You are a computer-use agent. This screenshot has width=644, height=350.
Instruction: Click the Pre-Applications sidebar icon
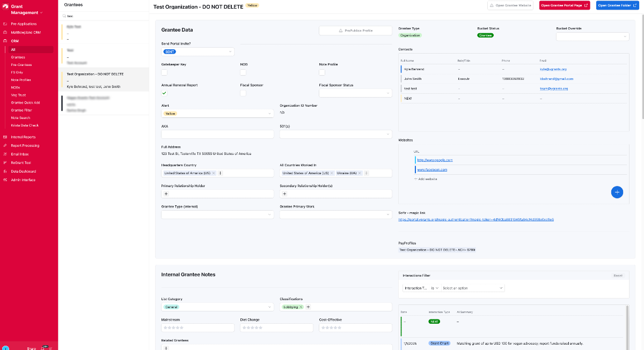[x=5, y=24]
